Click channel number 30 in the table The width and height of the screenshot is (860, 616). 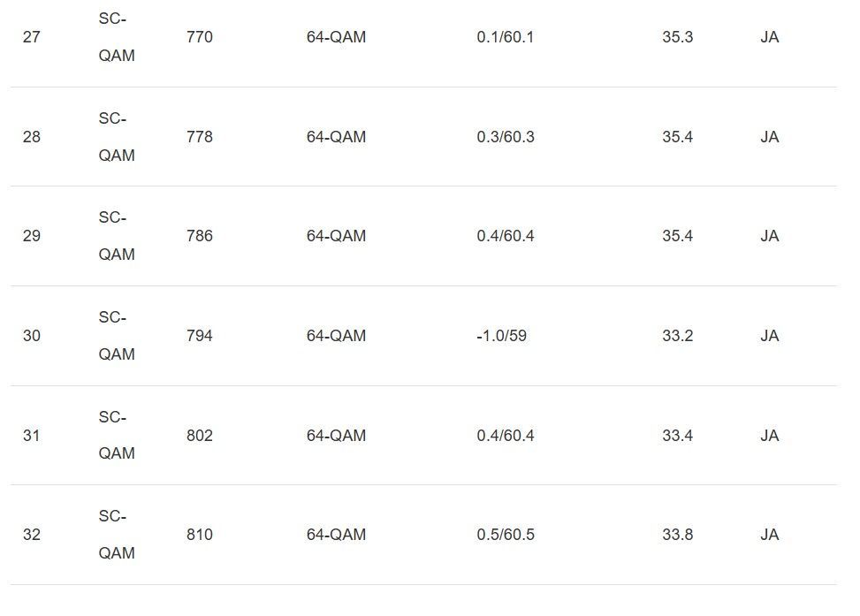click(31, 336)
